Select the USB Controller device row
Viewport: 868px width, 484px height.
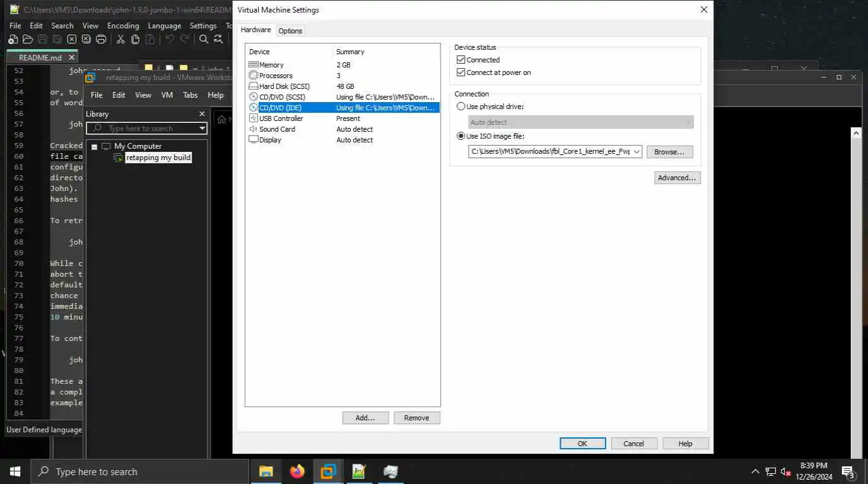(343, 118)
